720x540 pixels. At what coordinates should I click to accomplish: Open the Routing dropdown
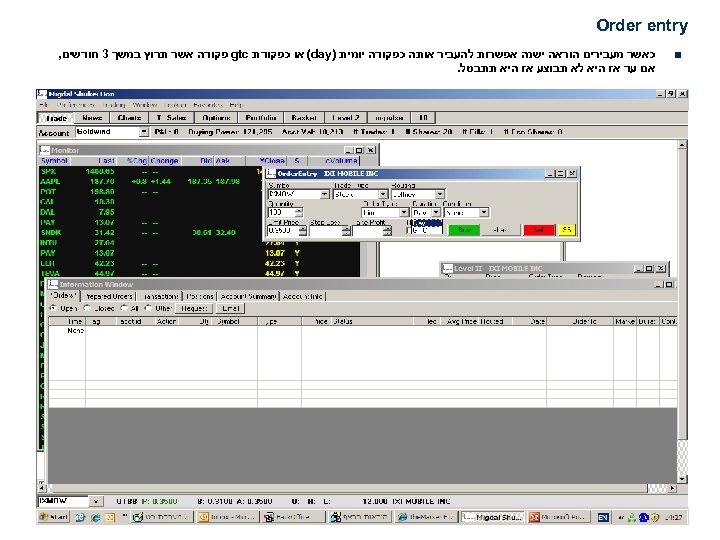click(x=440, y=195)
